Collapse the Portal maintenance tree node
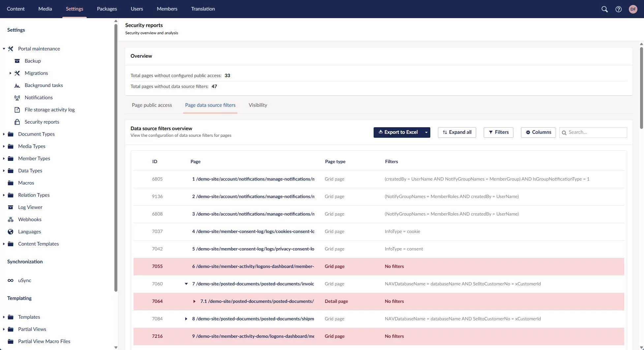644x350 pixels. tap(4, 49)
